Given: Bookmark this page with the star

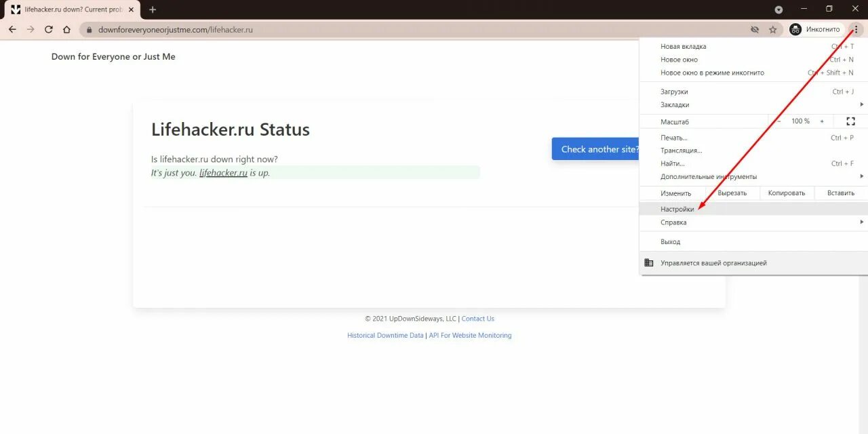Looking at the screenshot, I should pyautogui.click(x=773, y=30).
